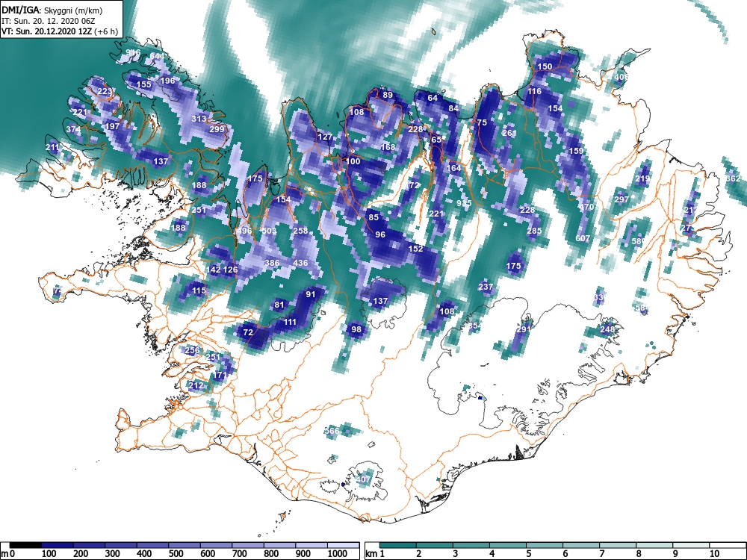Screen dimensions: 747x560
Task: Click the map value '126'
Action: (x=230, y=270)
